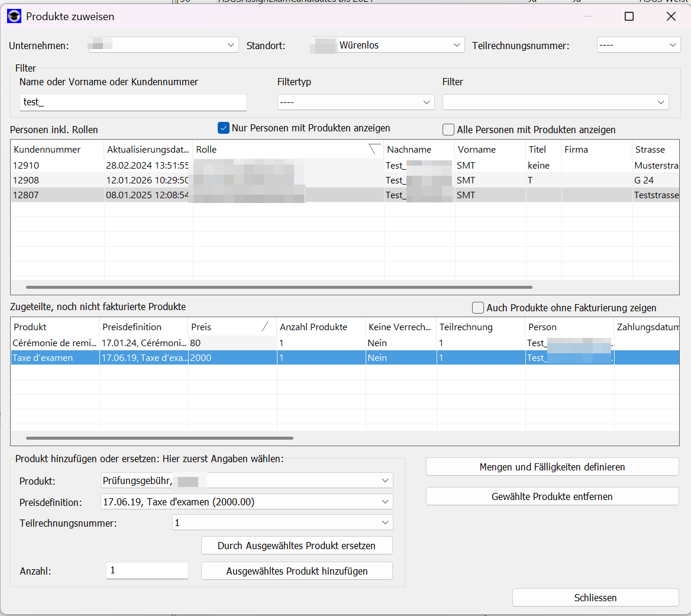
Task: Click horizontal scrollbar of persons table
Action: [x=279, y=287]
